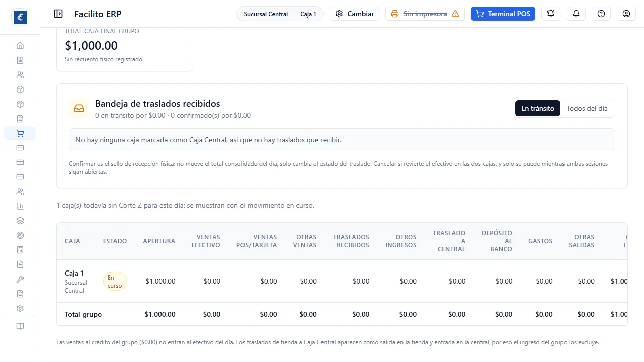Click the Caja 1 label in top bar
This screenshot has height=362, width=644.
point(308,14)
